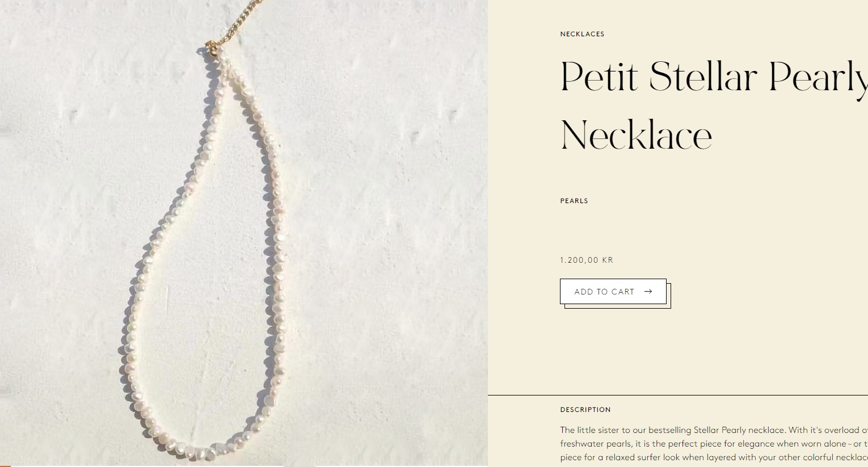Image resolution: width=868 pixels, height=467 pixels.
Task: Click the pearl necklace product photo center
Action: click(x=244, y=233)
